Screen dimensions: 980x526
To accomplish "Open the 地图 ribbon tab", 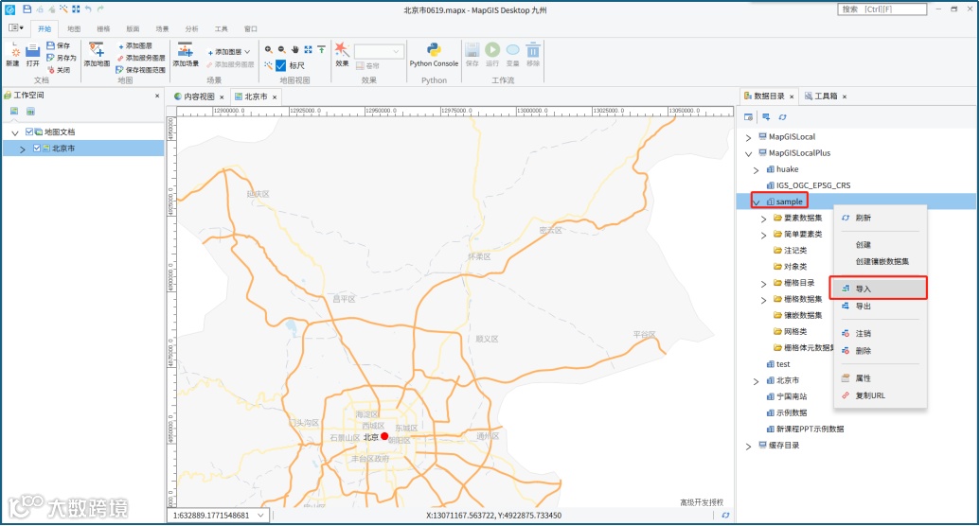I will point(74,28).
